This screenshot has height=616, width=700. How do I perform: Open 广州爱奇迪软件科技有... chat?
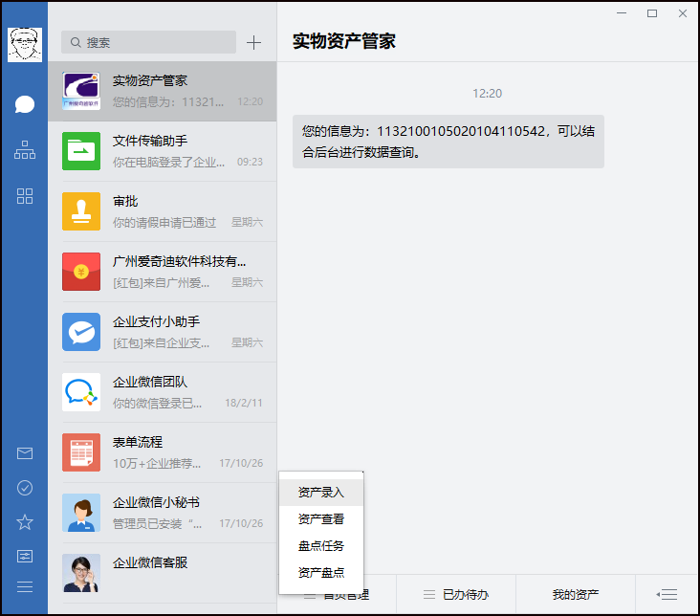point(162,272)
